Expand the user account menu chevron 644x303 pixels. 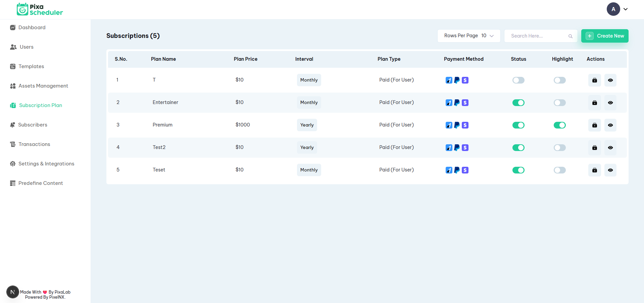[x=626, y=9]
